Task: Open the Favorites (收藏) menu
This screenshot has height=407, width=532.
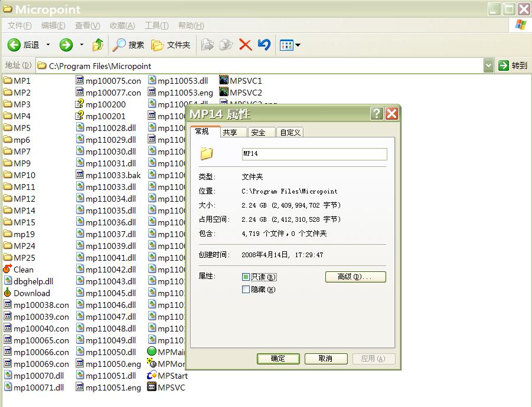Action: pyautogui.click(x=122, y=26)
